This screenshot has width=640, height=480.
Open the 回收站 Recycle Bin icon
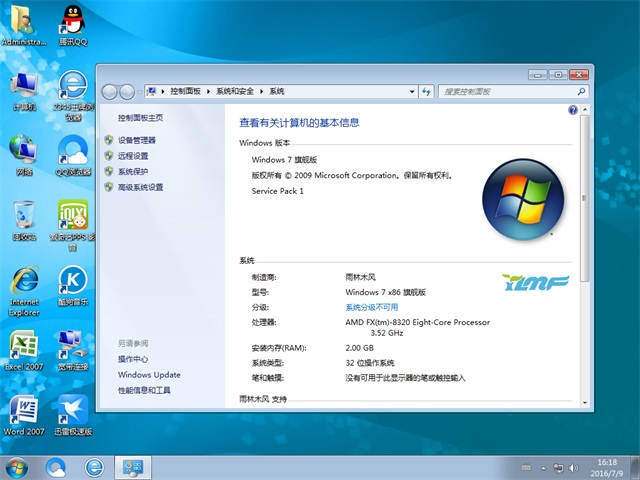click(x=24, y=220)
